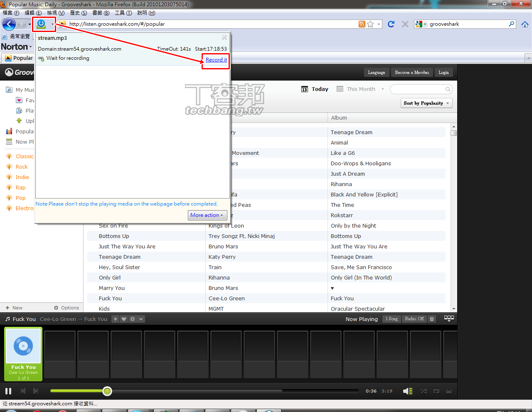Click the volume speaker icon
Image resolution: width=532 pixels, height=412 pixels.
407,391
